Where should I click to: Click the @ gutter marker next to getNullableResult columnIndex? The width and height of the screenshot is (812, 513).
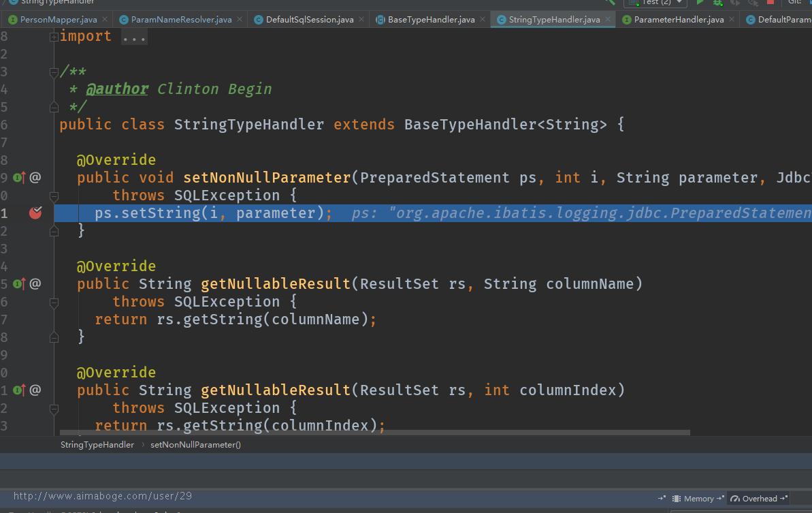[x=35, y=390]
